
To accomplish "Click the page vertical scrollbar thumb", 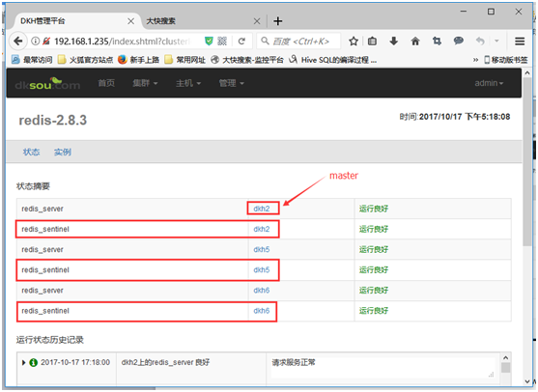I will click(527, 161).
